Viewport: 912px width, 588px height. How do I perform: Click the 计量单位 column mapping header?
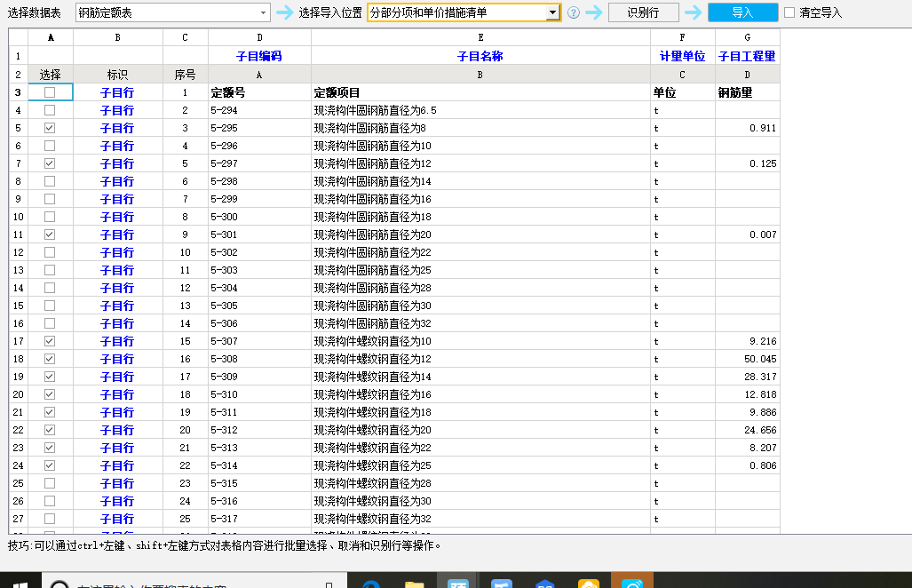coord(682,56)
